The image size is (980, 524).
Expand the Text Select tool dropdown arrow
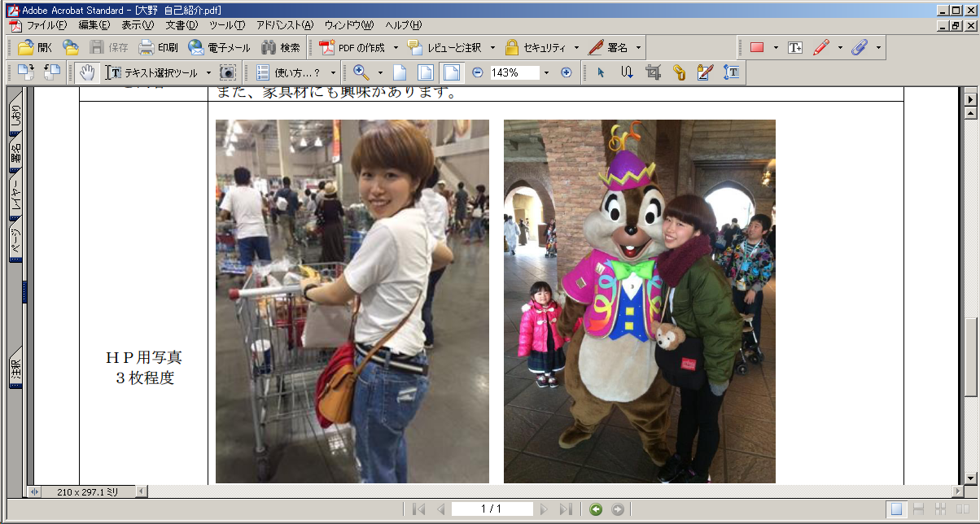[208, 72]
